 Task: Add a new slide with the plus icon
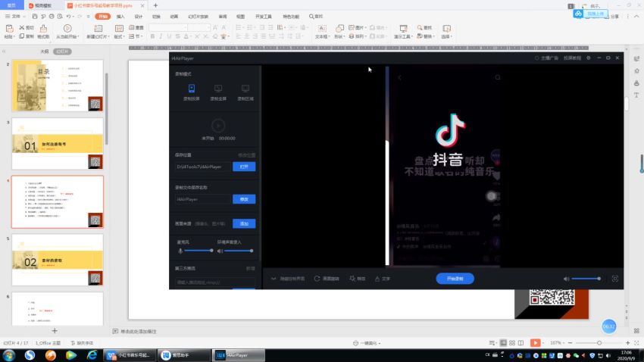pos(55,330)
